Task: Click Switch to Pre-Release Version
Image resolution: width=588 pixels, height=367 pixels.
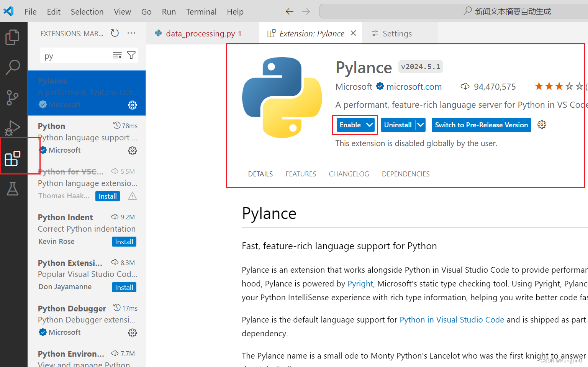Action: pyautogui.click(x=482, y=125)
